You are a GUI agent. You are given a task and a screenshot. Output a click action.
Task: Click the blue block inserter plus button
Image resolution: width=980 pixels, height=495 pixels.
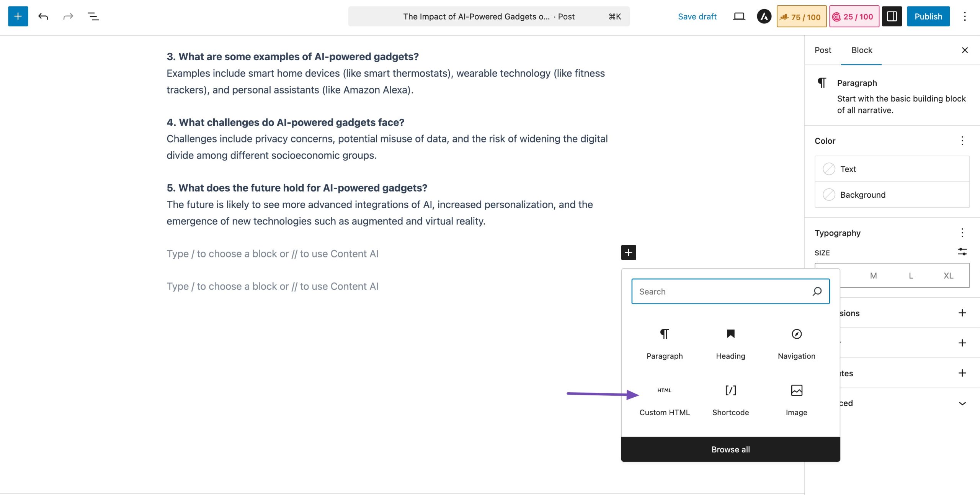point(18,16)
